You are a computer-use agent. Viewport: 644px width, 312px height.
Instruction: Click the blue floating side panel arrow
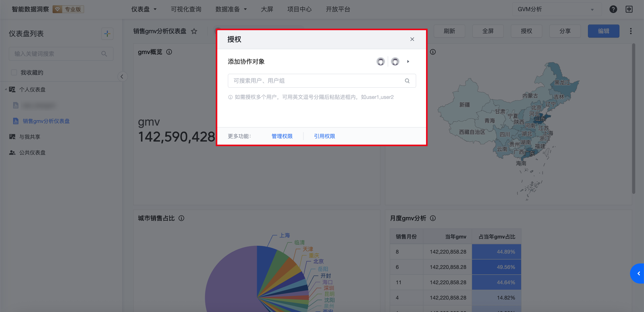638,273
